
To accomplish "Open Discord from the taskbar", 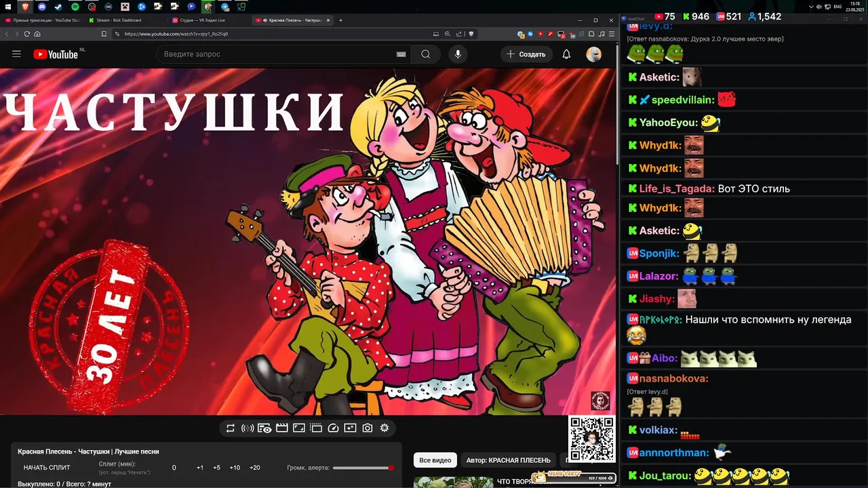I will (x=42, y=7).
